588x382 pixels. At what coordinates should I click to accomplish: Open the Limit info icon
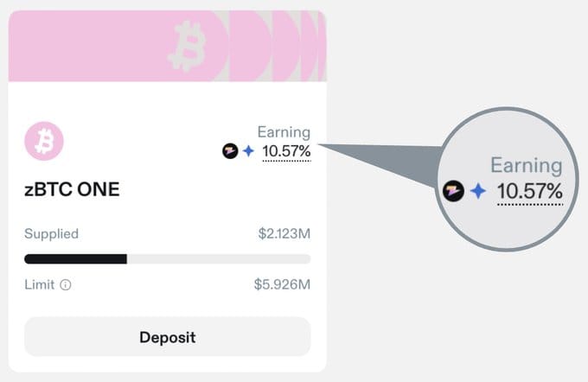coord(66,285)
